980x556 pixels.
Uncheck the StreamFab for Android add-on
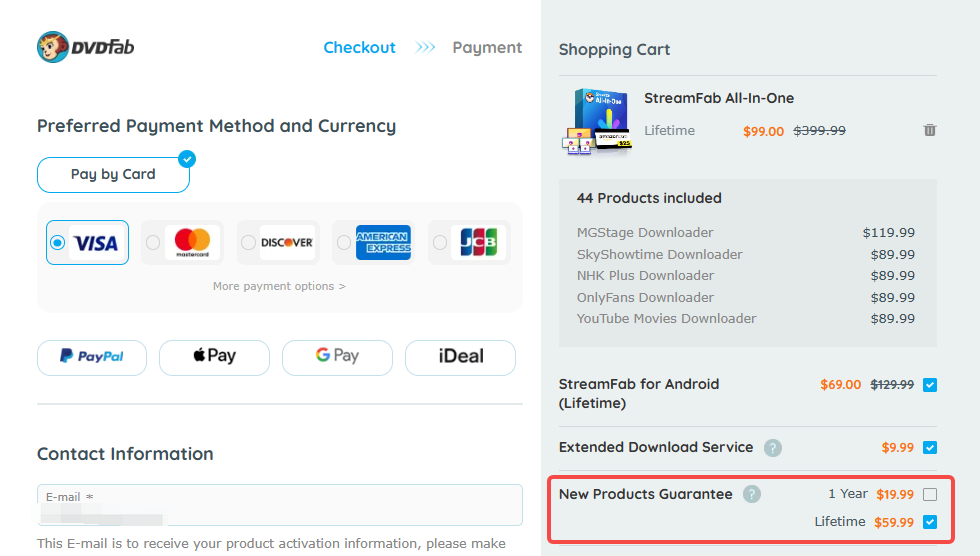click(x=930, y=385)
